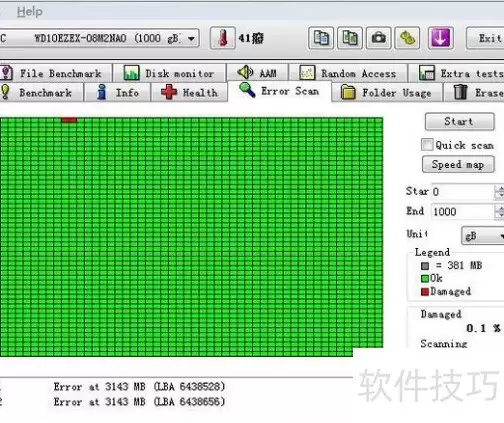Select the error row LBA 6438528
The height and width of the screenshot is (423, 504).
click(140, 387)
